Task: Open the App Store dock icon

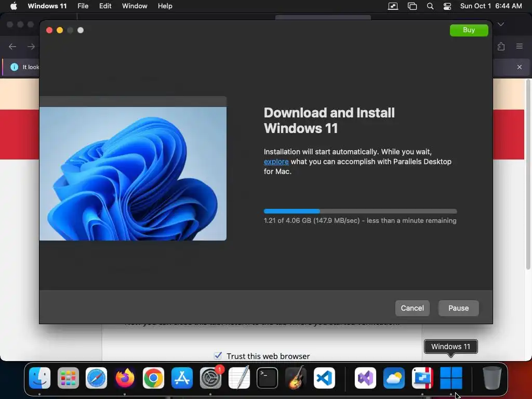Action: click(182, 378)
